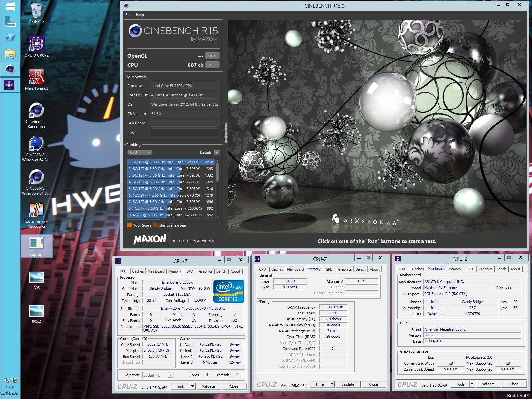Image resolution: width=532 pixels, height=399 pixels.
Task: Click the Intel Core i5 logo in CPU-Z
Action: point(229,291)
